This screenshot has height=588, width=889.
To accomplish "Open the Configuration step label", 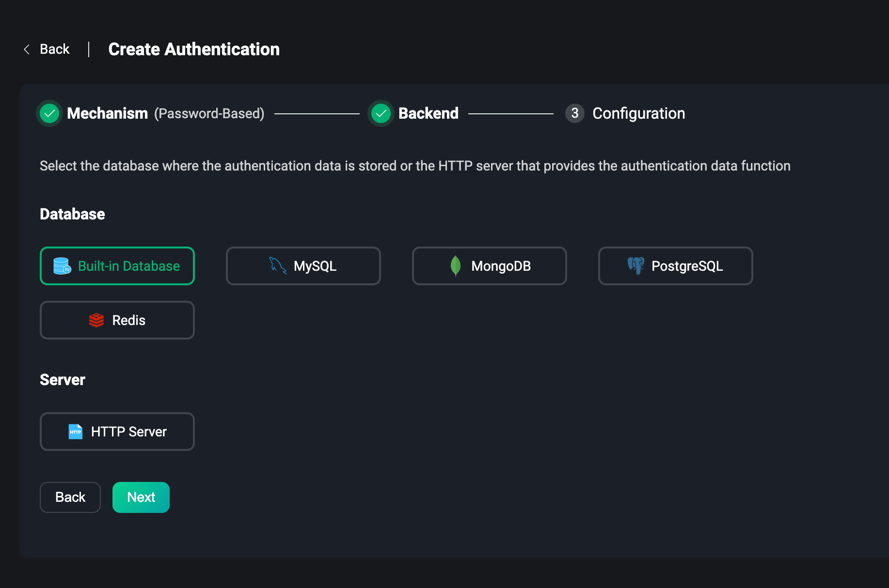I will (x=638, y=113).
